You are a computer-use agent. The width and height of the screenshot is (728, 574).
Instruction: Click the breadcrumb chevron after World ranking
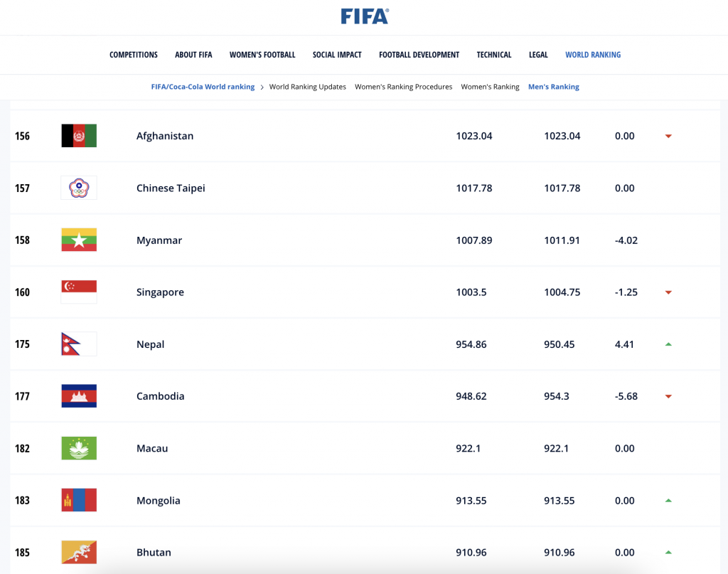[x=262, y=87]
